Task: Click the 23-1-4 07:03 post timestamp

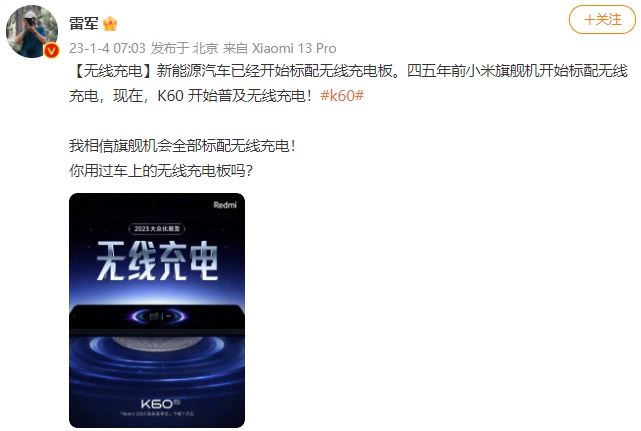Action: pos(107,48)
